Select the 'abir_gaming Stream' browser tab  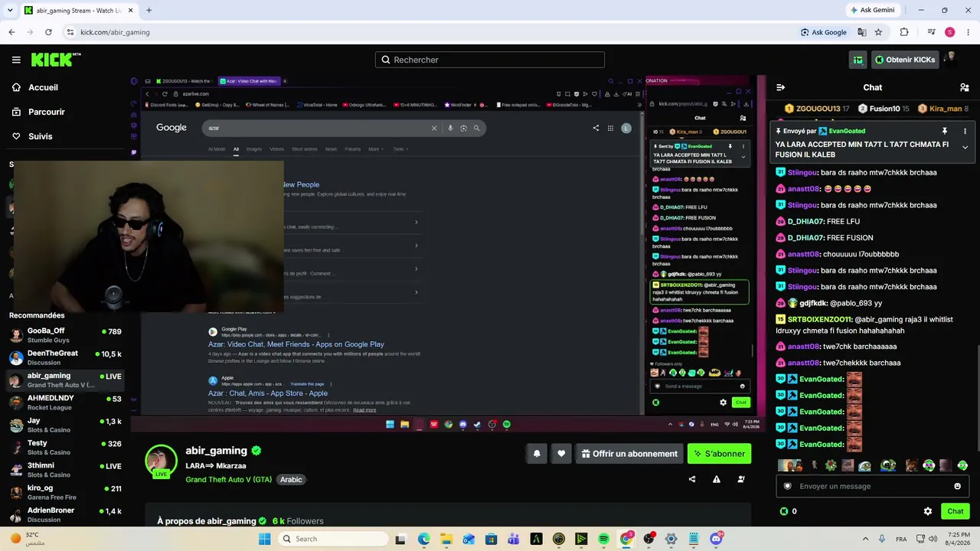click(78, 11)
